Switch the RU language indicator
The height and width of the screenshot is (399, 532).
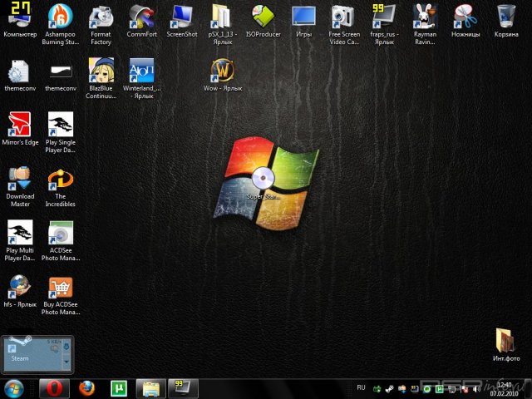[x=361, y=387]
